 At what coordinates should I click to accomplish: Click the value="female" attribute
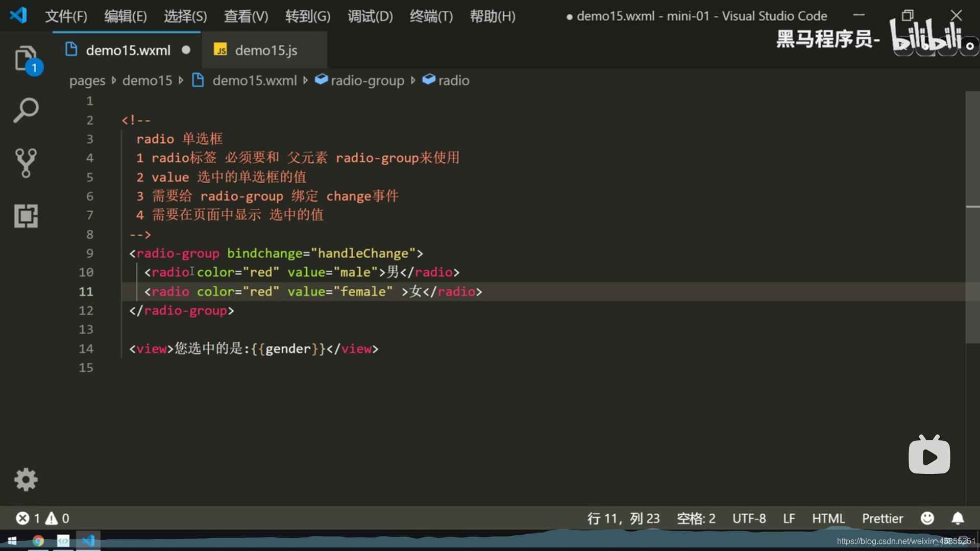[x=340, y=292]
